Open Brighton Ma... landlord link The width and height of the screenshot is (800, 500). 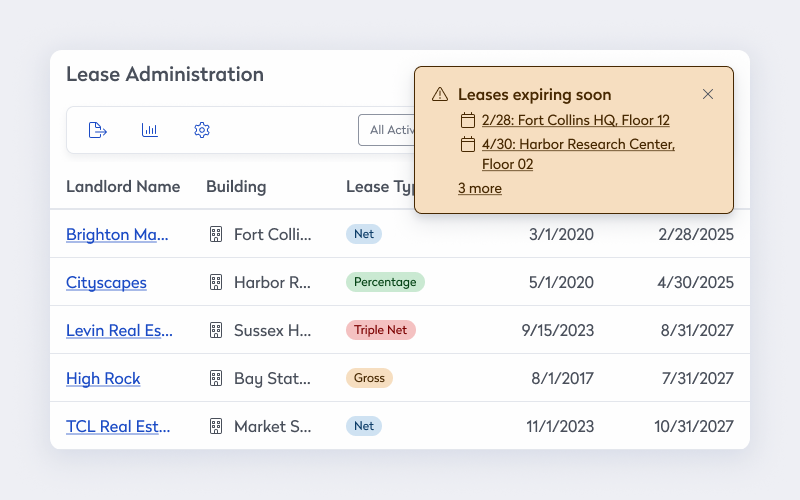pos(117,234)
